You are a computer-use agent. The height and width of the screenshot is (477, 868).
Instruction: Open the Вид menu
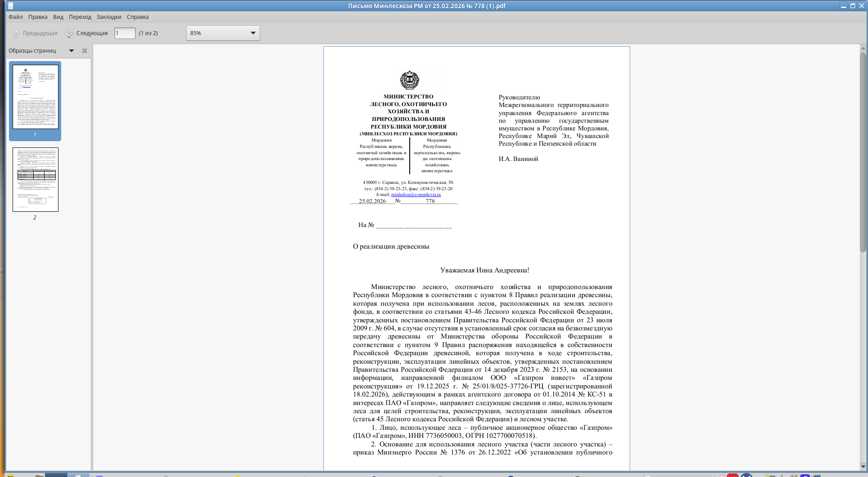click(58, 17)
